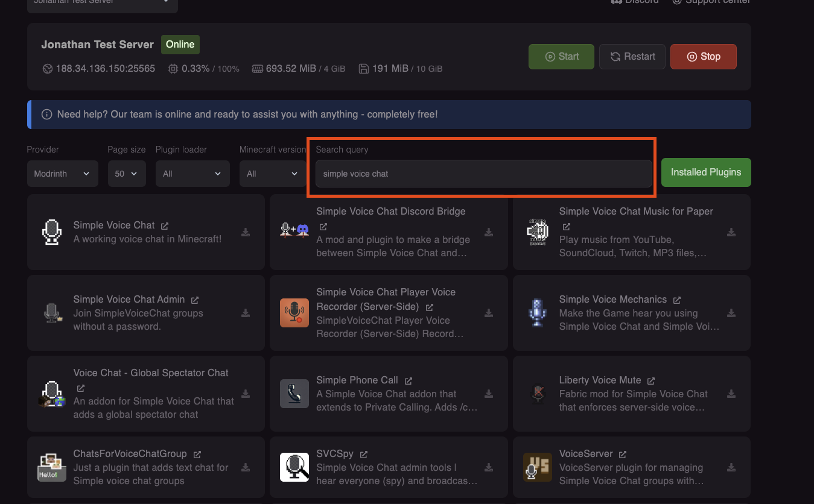Image resolution: width=814 pixels, height=504 pixels.
Task: Click the ChatsForVoiceChatGroup 'Hello' sign icon
Action: click(x=51, y=467)
